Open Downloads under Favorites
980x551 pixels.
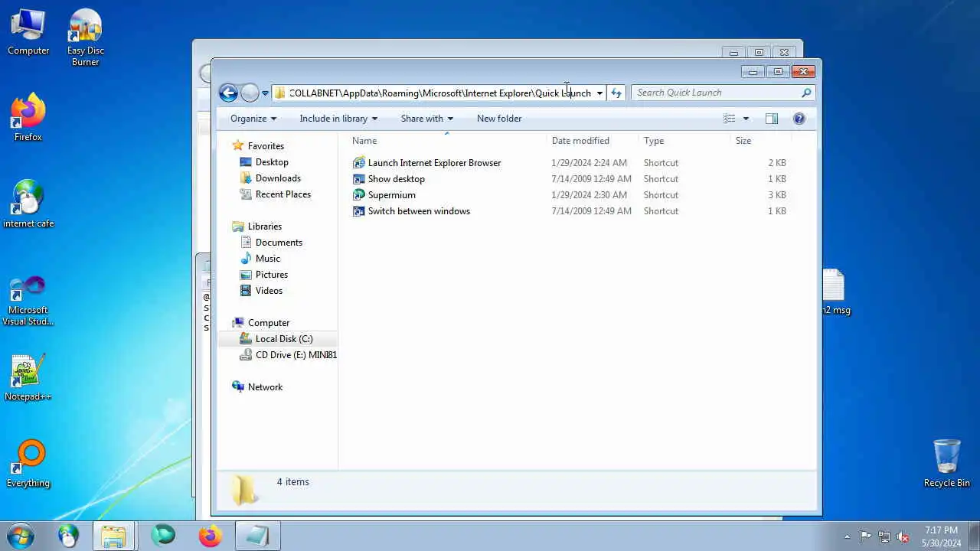(278, 178)
